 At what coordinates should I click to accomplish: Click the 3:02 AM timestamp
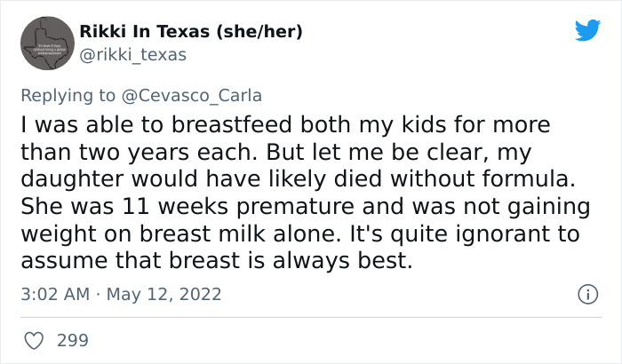pyautogui.click(x=54, y=294)
